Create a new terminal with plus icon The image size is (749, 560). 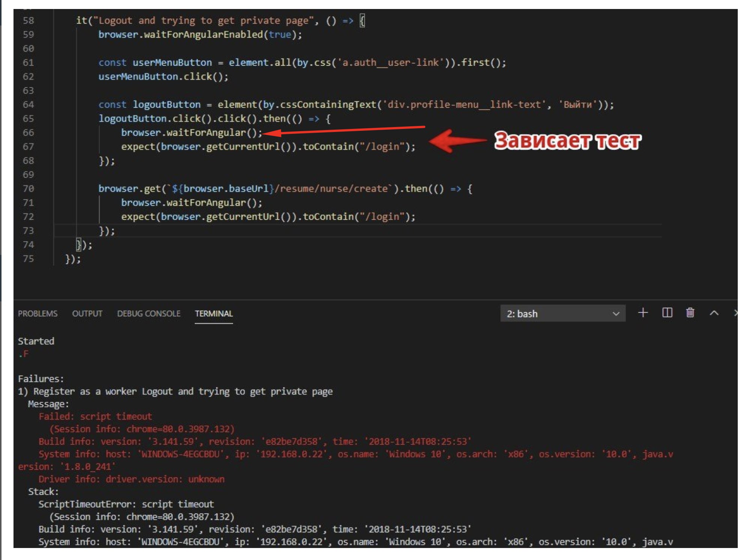643,313
